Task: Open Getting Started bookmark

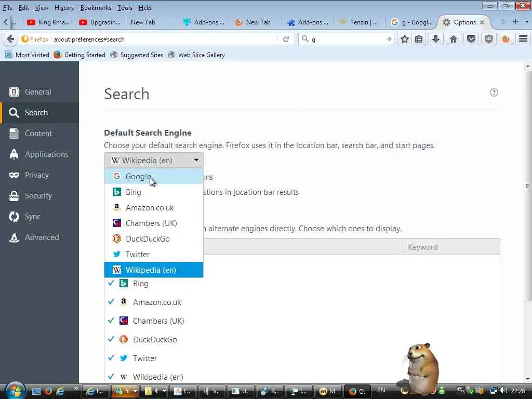Action: pyautogui.click(x=79, y=55)
